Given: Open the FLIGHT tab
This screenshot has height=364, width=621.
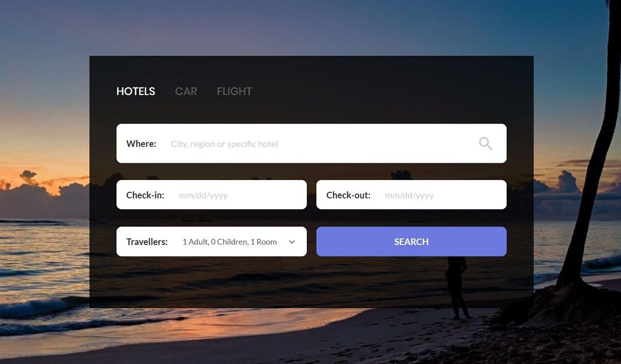Looking at the screenshot, I should tap(234, 92).
